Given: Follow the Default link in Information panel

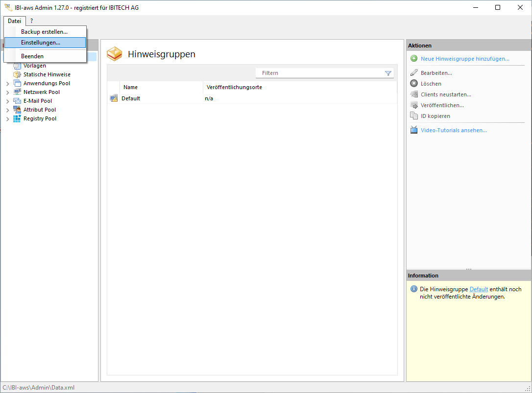Looking at the screenshot, I should point(479,289).
